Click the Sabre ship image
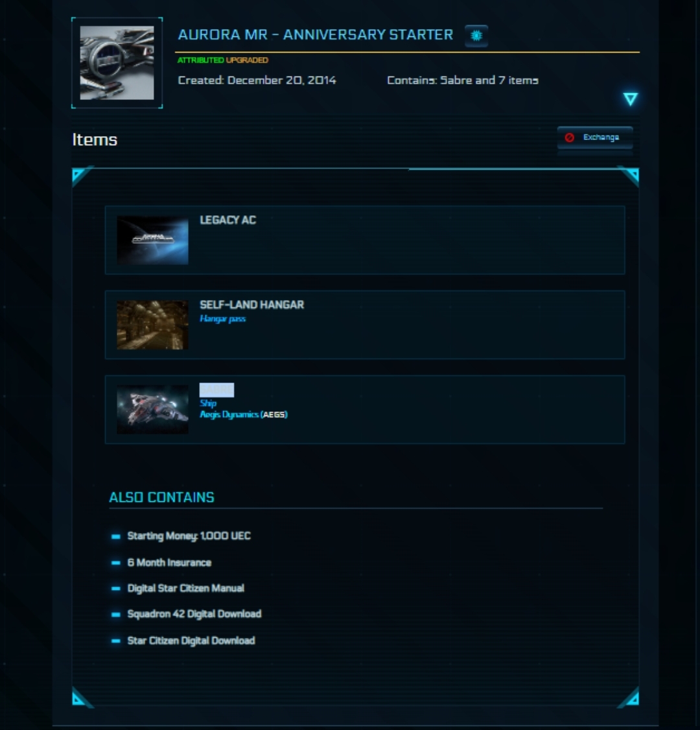700x730 pixels. click(x=153, y=410)
